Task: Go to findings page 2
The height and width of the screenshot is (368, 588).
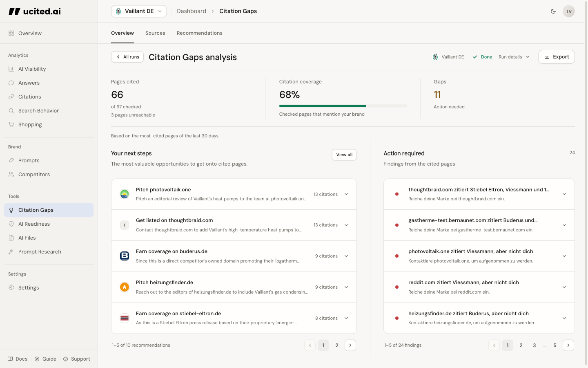Action: 521,346
